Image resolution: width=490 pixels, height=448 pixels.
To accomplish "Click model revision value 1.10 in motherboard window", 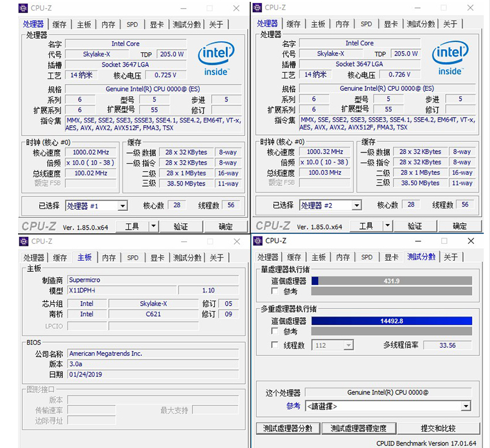I will (x=209, y=290).
